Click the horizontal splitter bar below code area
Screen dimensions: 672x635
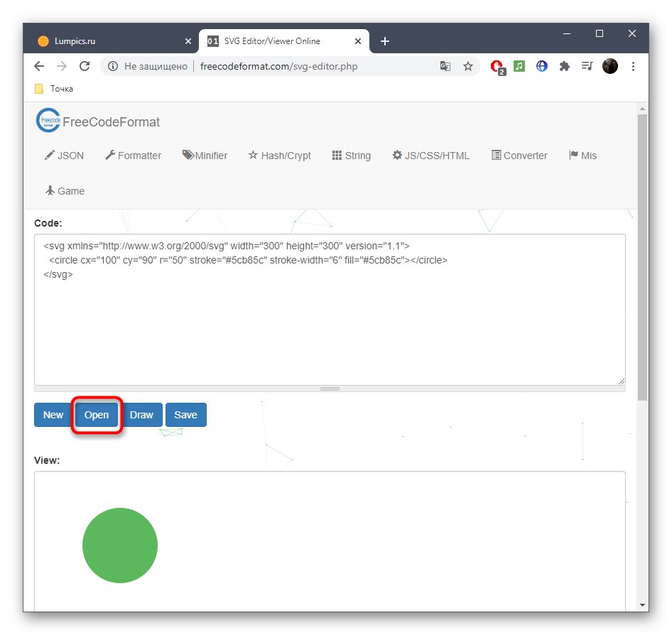[x=330, y=389]
